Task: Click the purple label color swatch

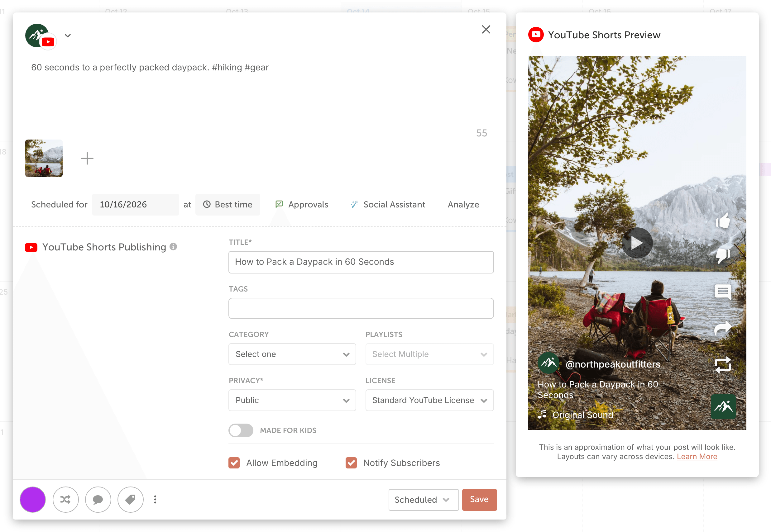Action: (x=33, y=499)
